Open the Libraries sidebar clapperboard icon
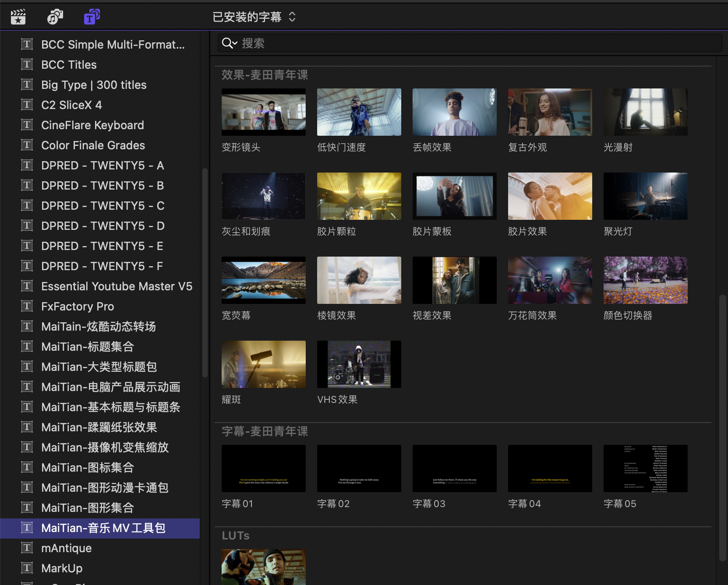728x585 pixels. (x=18, y=17)
